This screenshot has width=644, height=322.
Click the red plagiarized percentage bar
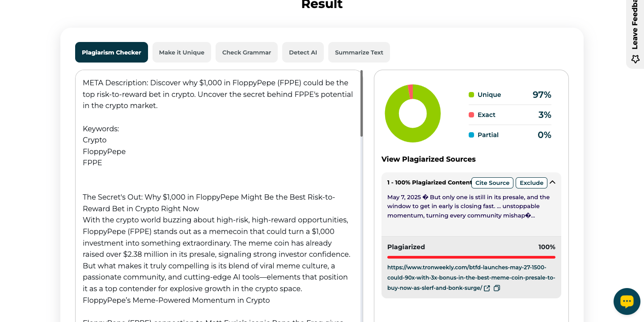[x=471, y=257]
